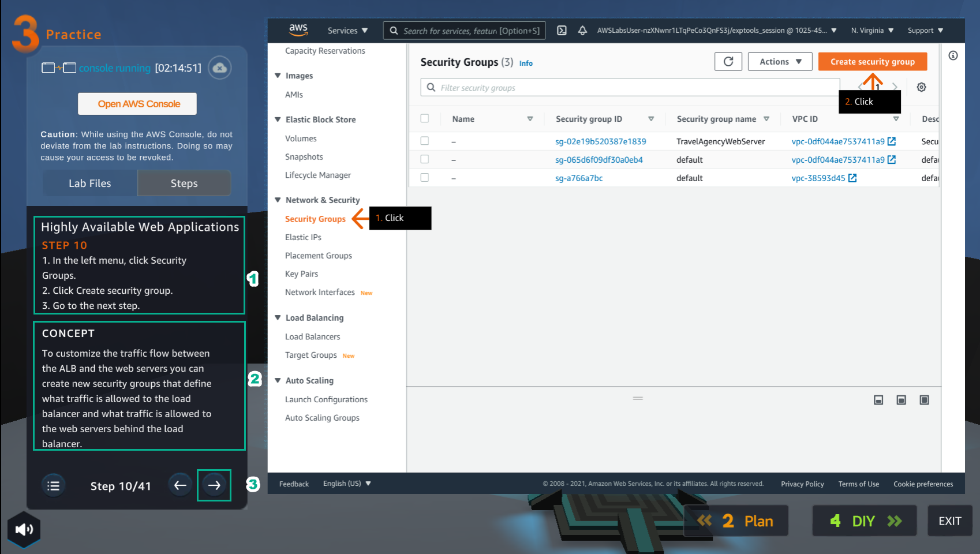Open the CloudShell terminal icon
This screenshot has height=554, width=980.
(x=562, y=31)
